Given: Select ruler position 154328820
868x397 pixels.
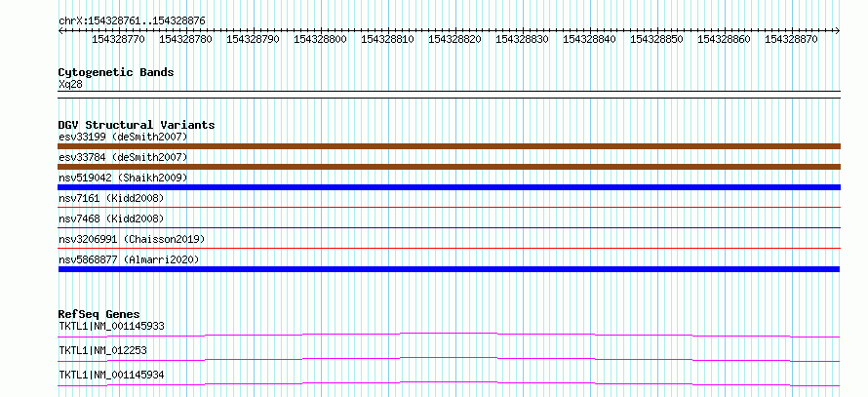Looking at the screenshot, I should click(x=454, y=39).
